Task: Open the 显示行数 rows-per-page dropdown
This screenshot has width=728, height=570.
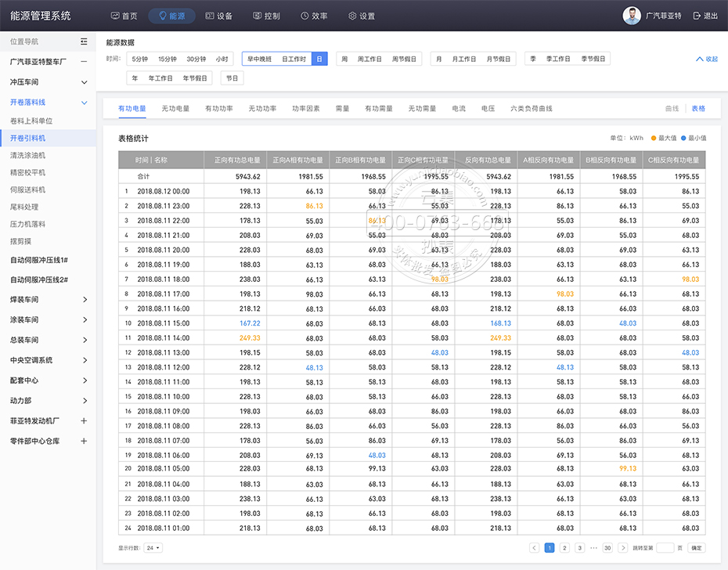Action: pos(153,548)
